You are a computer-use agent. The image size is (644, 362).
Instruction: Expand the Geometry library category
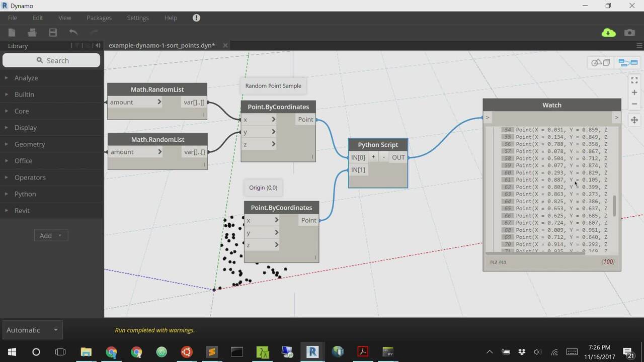pyautogui.click(x=30, y=144)
